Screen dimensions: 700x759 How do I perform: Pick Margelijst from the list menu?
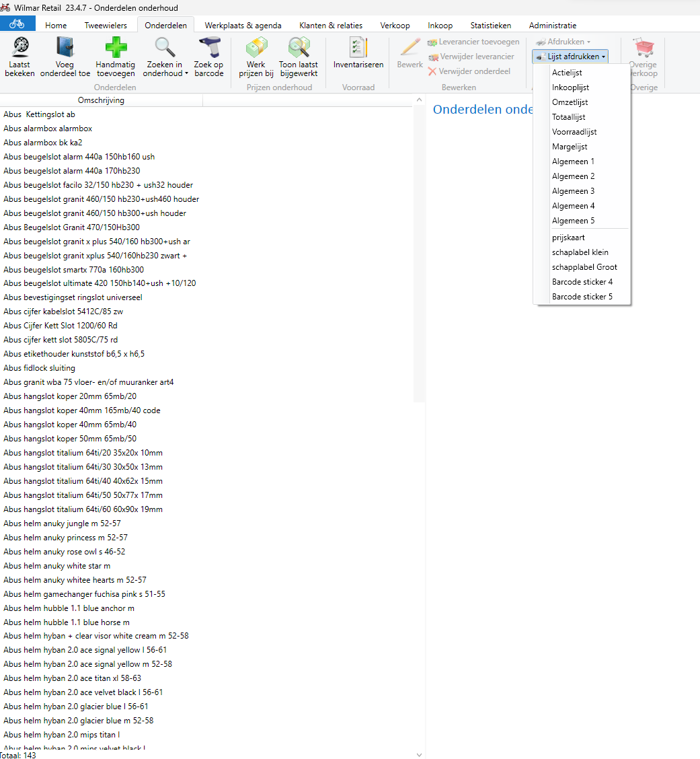tap(570, 147)
